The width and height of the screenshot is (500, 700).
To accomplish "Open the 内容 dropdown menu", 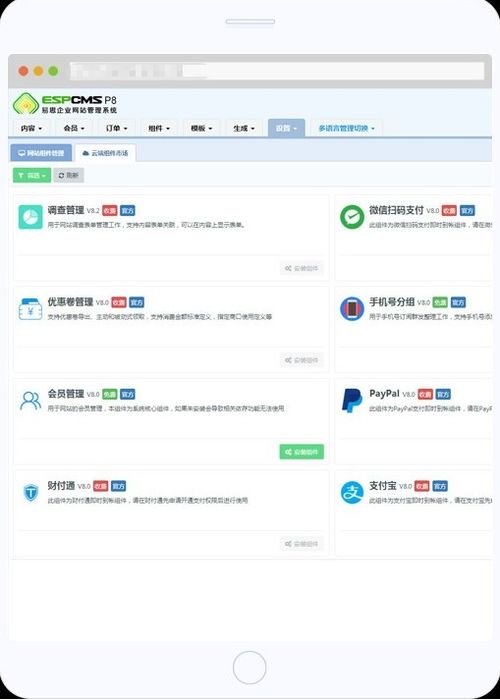I will pos(31,128).
